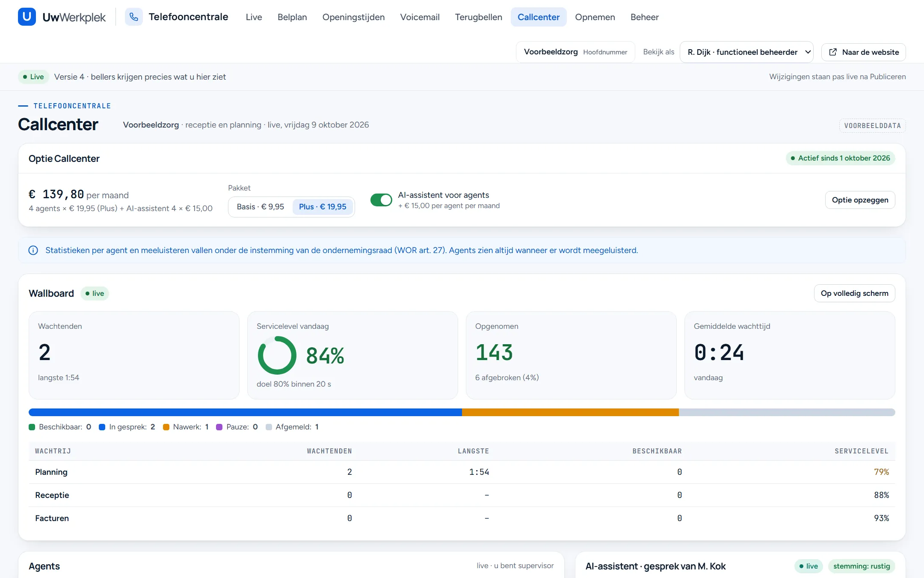Go to the Beheer tab
924x578 pixels.
pos(644,17)
